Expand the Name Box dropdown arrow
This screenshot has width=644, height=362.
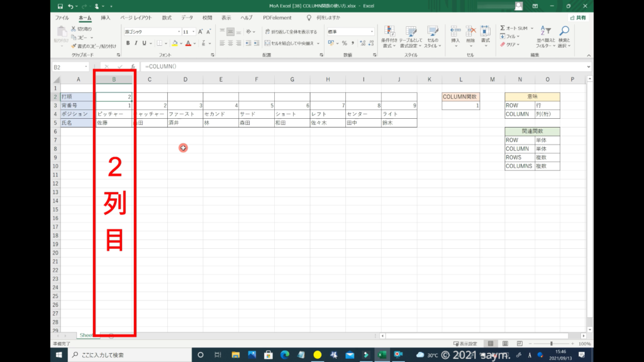point(86,67)
